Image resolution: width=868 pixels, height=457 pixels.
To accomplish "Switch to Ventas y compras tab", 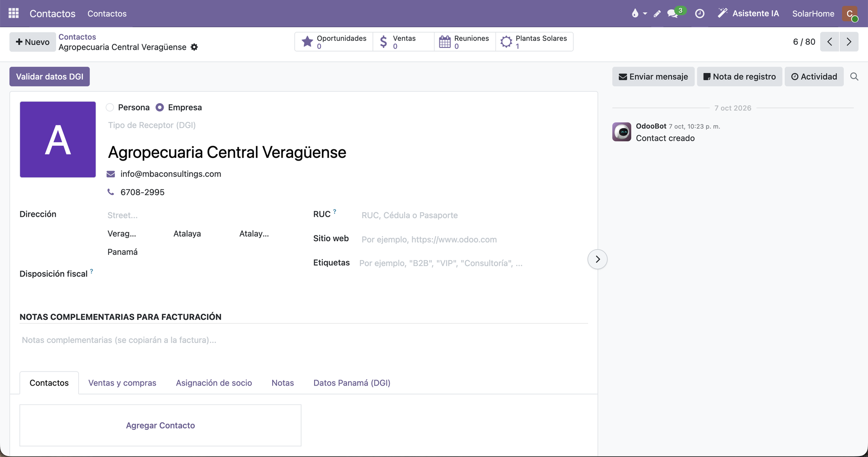I will pyautogui.click(x=122, y=383).
